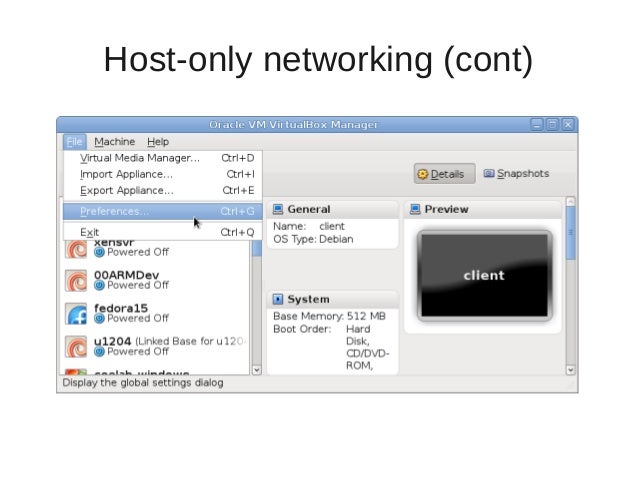Click the General section header

pyautogui.click(x=333, y=209)
